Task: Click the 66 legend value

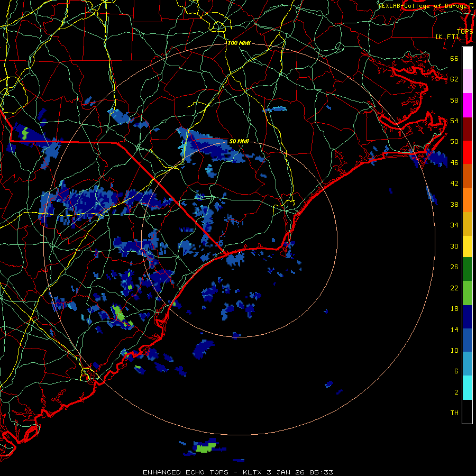Action: tap(454, 59)
